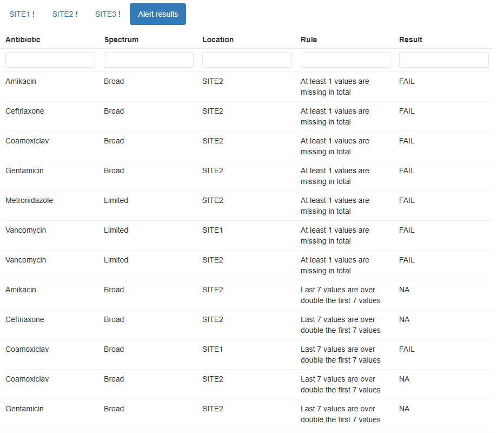The width and height of the screenshot is (504, 433).
Task: Sort table by Antibiotic column header
Action: click(23, 40)
